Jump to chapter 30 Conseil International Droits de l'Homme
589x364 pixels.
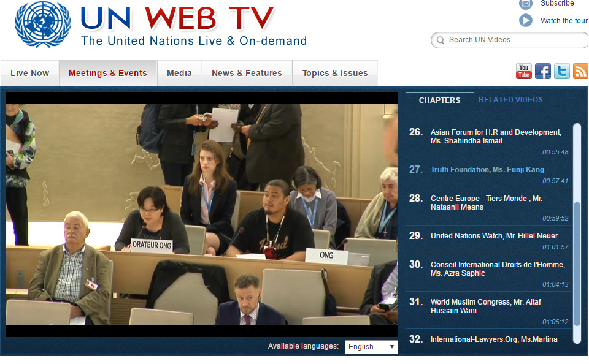pyautogui.click(x=488, y=273)
